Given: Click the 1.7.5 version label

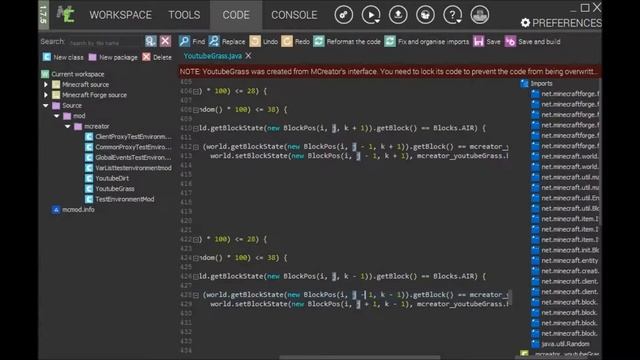Looking at the screenshot, I should coord(44,15).
